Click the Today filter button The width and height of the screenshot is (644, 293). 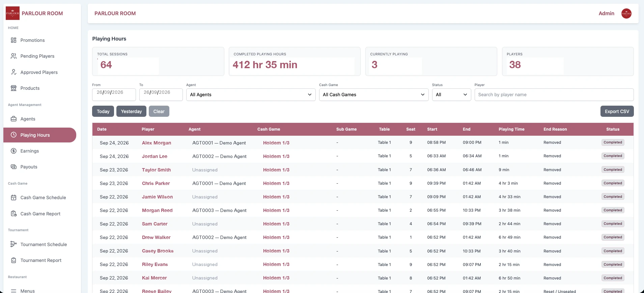pyautogui.click(x=103, y=111)
